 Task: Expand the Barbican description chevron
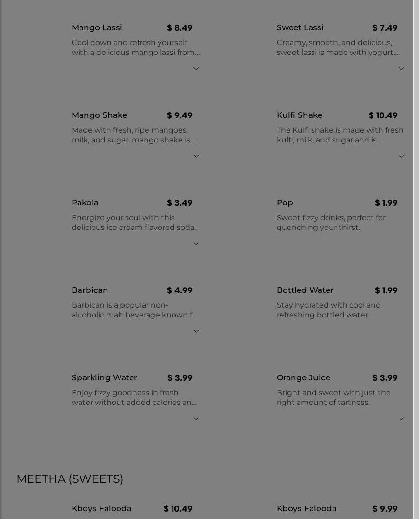coord(196,331)
